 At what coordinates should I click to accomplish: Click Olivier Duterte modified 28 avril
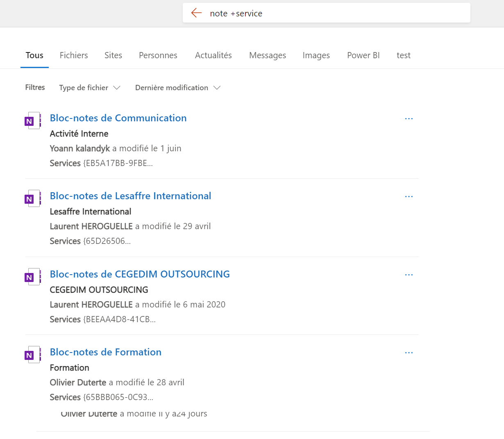tap(117, 382)
